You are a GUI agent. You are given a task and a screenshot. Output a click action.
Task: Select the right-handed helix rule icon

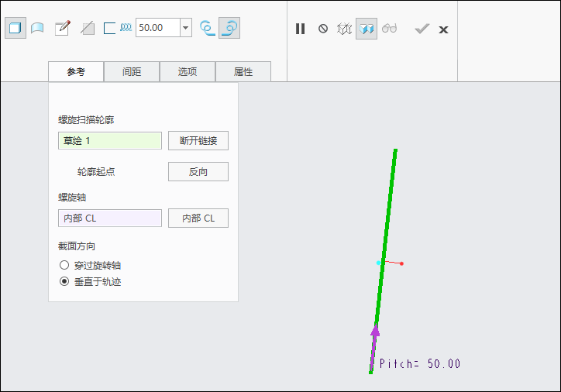229,28
